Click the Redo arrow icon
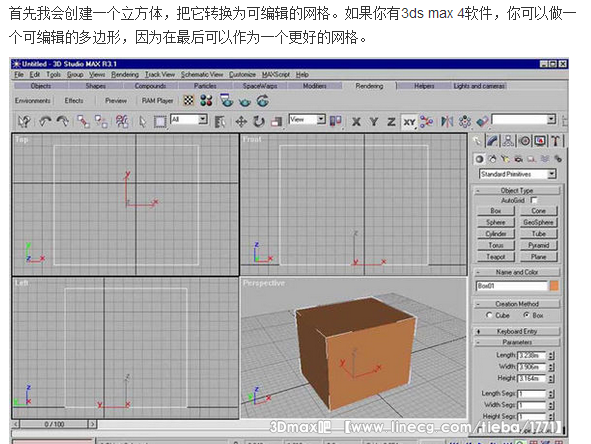 point(63,121)
